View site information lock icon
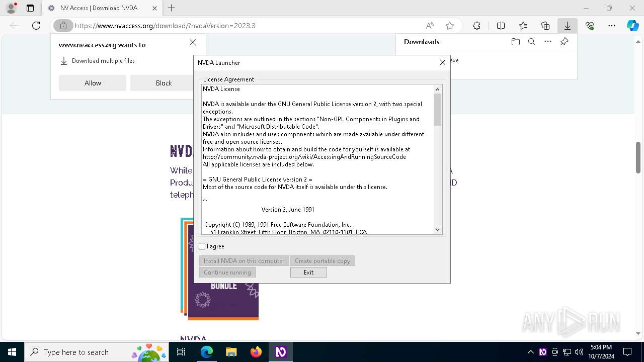This screenshot has width=644, height=362. pyautogui.click(x=63, y=26)
